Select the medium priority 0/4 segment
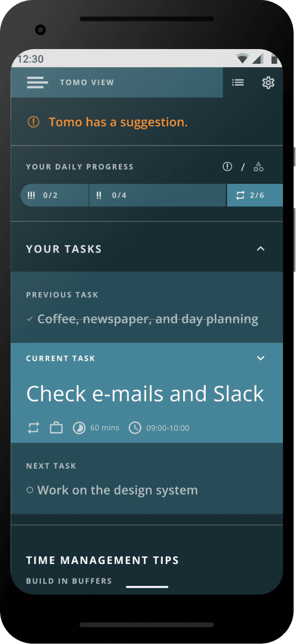The width and height of the screenshot is (296, 644). point(158,195)
